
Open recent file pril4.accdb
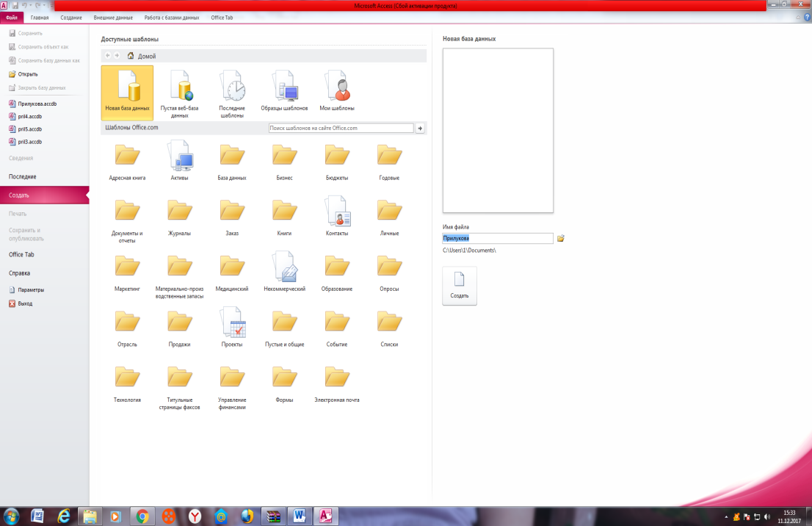(x=26, y=117)
